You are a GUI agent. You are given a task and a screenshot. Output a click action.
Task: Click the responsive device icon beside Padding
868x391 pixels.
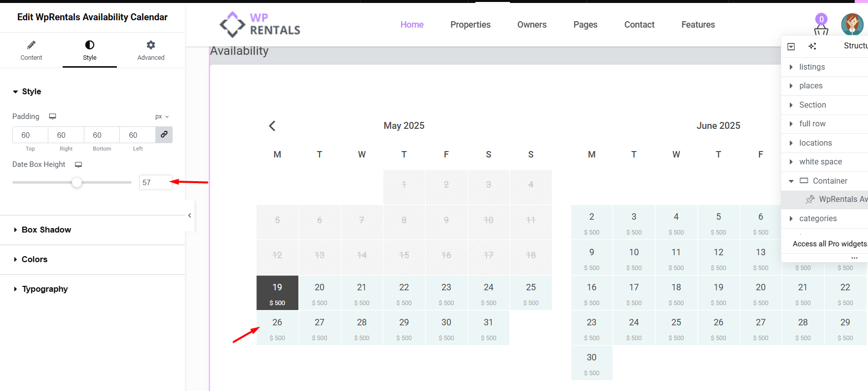point(52,117)
